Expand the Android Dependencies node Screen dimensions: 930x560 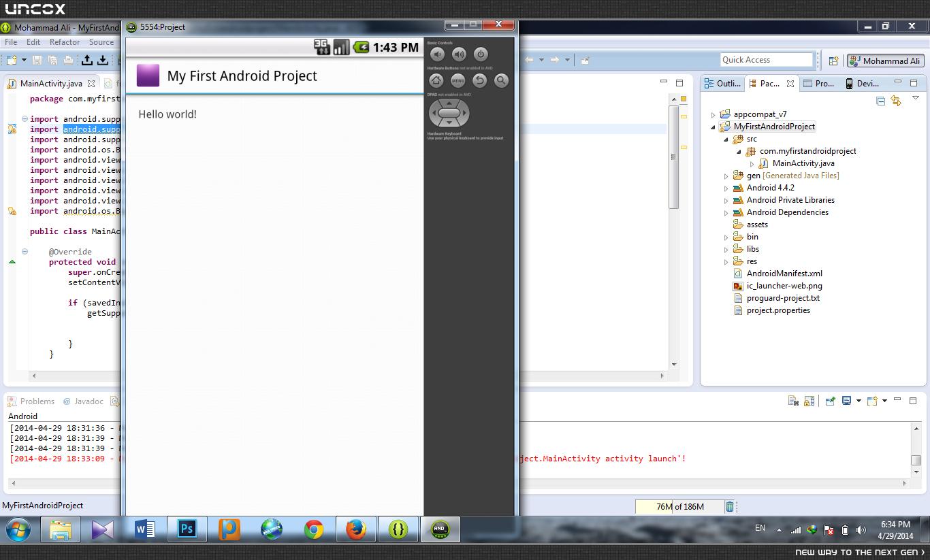(x=726, y=212)
